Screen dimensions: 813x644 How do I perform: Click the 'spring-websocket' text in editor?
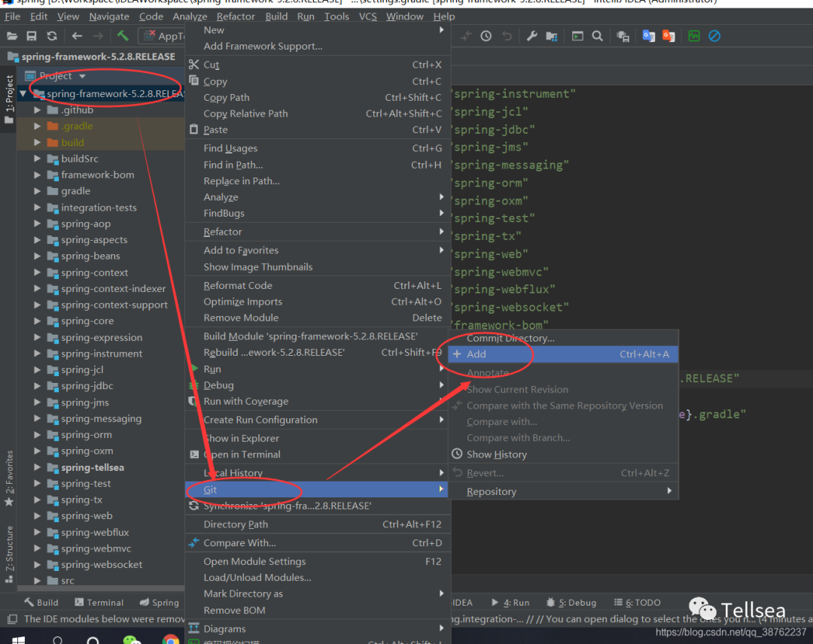(510, 307)
